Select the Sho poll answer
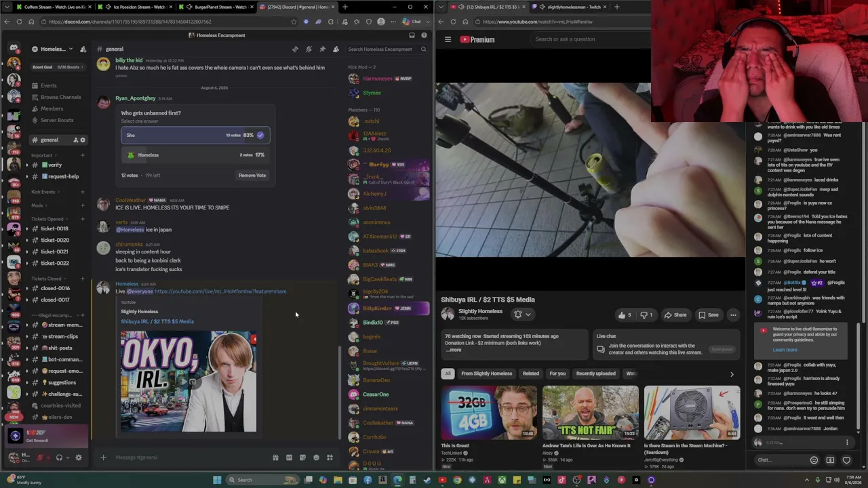The width and height of the screenshot is (868, 488). (195, 135)
